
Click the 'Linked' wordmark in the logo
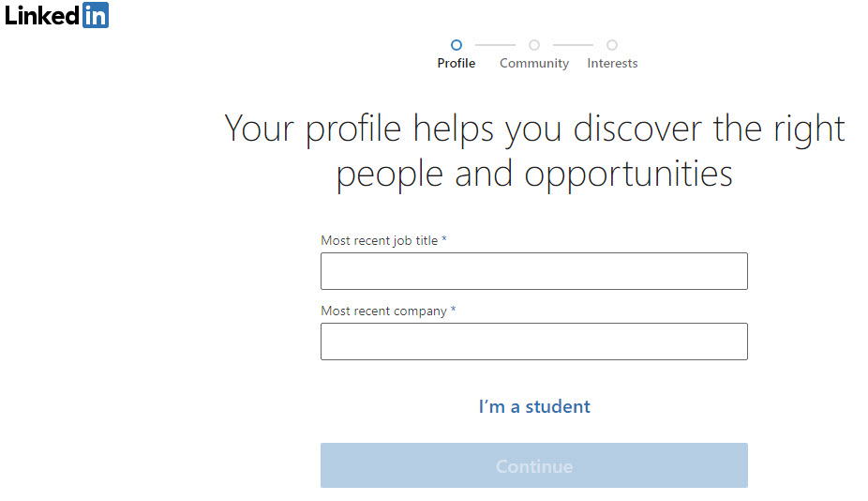coord(42,16)
